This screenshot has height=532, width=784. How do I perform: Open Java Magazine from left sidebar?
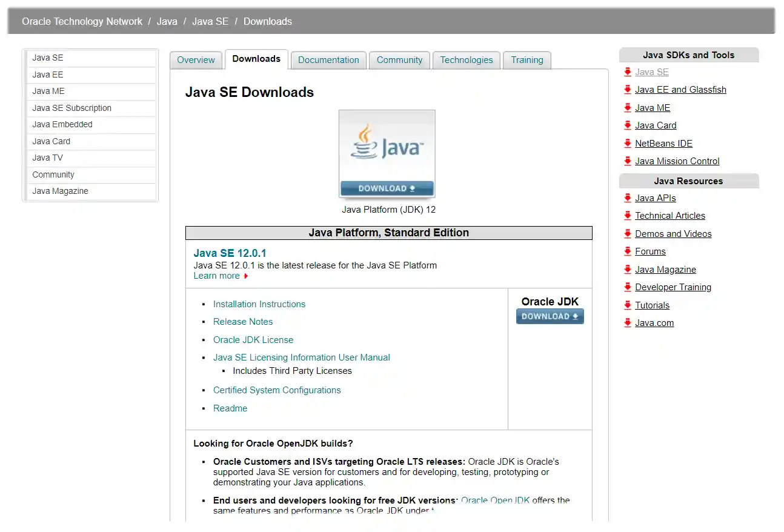[x=60, y=190]
